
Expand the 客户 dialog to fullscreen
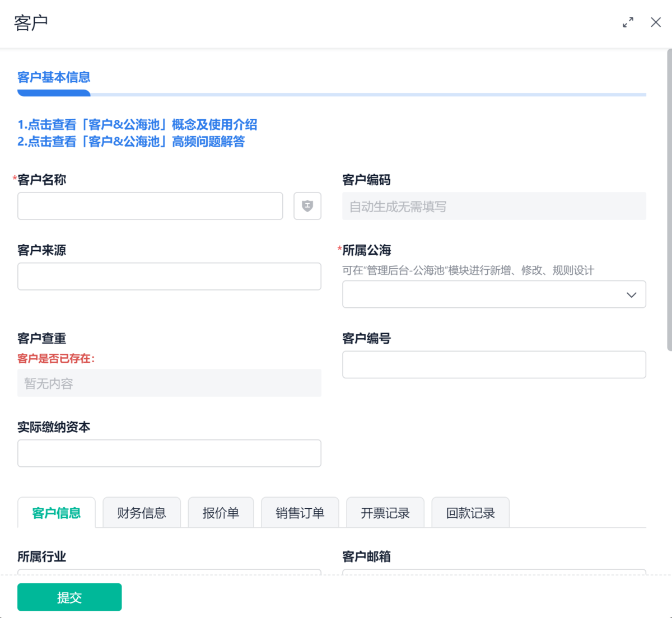(x=628, y=22)
